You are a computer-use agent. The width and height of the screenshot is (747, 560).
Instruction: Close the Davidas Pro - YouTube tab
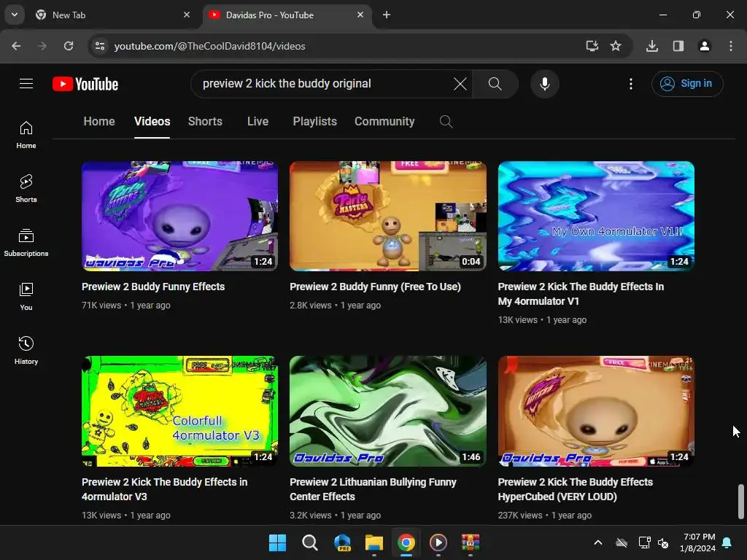click(360, 15)
